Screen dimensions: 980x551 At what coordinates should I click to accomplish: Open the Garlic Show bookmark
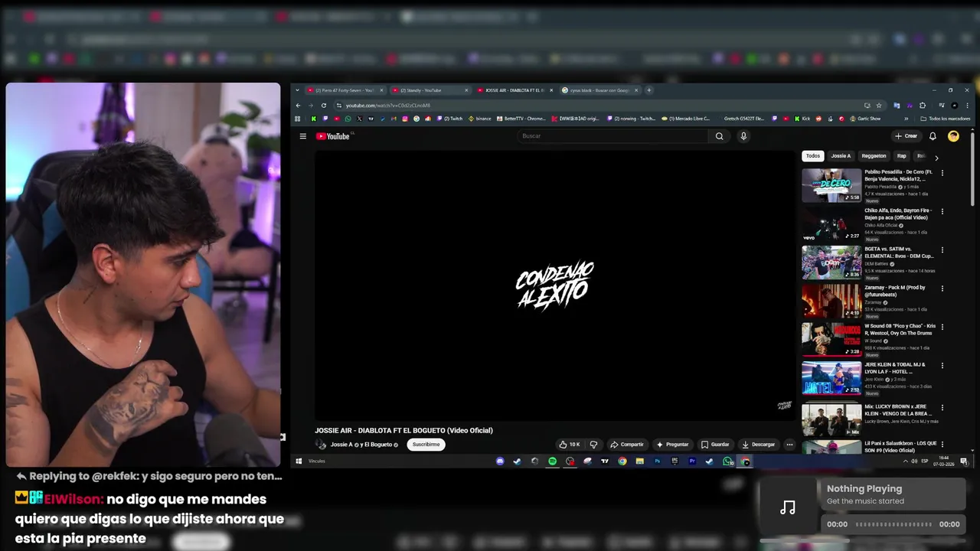(x=865, y=119)
